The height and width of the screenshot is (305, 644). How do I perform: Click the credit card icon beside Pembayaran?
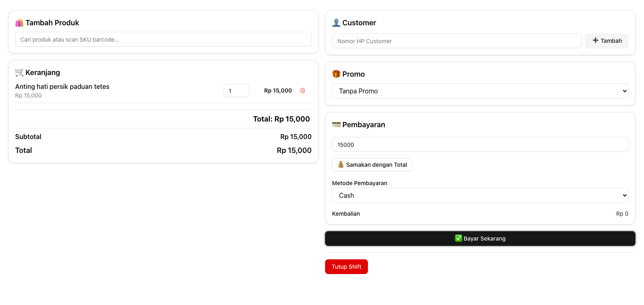pos(336,125)
